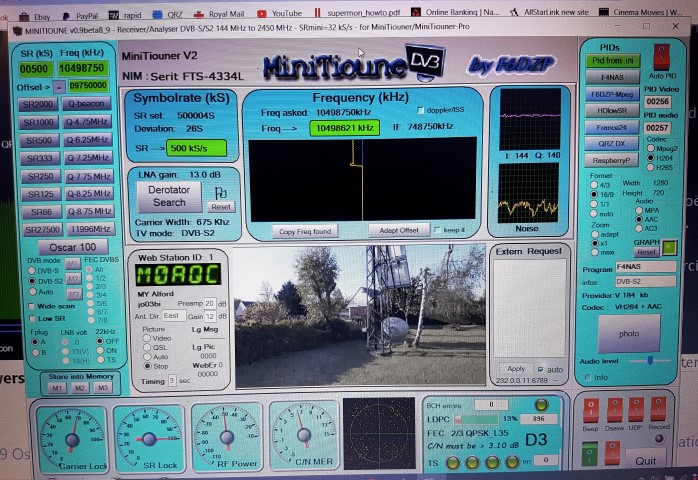
Task: Click the SR Lock gauge
Action: (x=149, y=439)
